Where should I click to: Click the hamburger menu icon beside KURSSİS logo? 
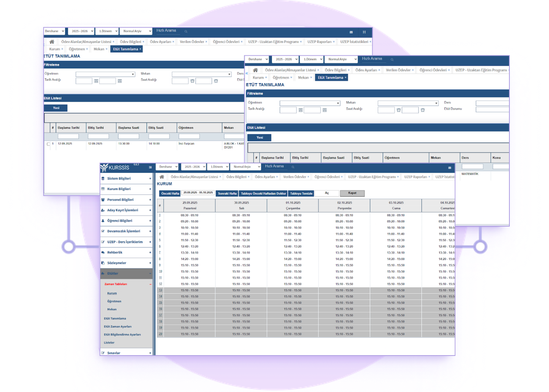[x=150, y=167]
